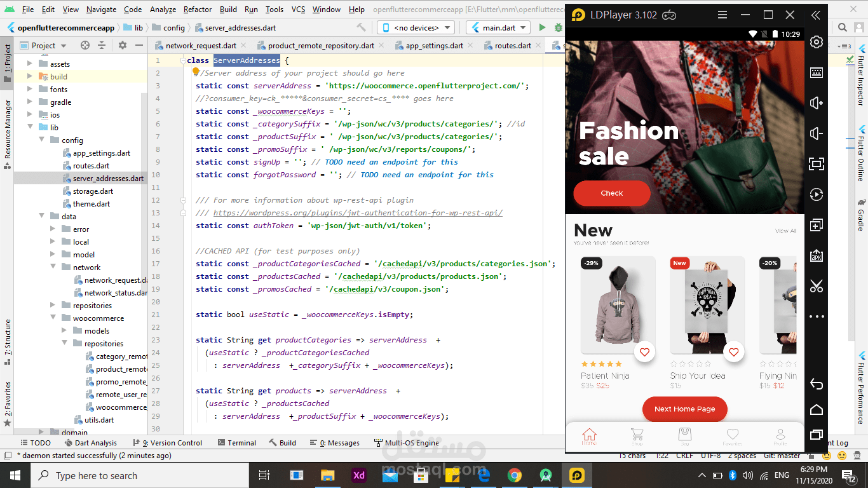The image size is (868, 488).
Task: Open the Bag tab in app bottom bar
Action: coord(684,436)
